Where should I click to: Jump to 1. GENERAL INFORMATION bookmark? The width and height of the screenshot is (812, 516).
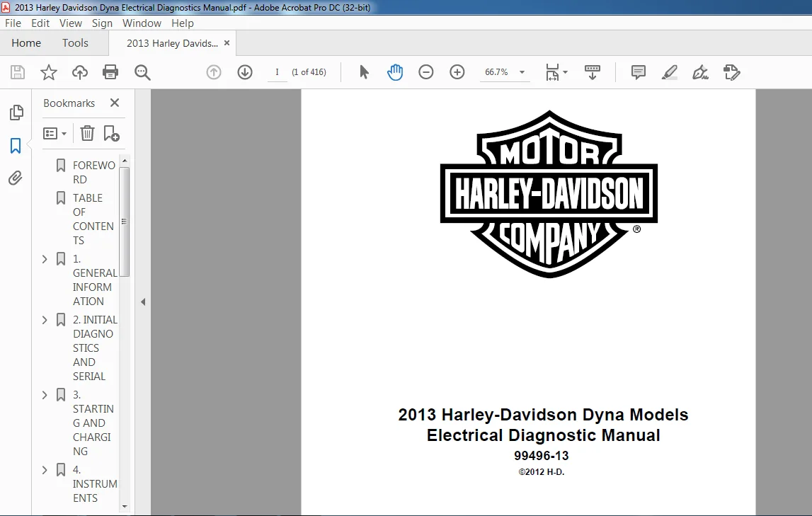95,280
